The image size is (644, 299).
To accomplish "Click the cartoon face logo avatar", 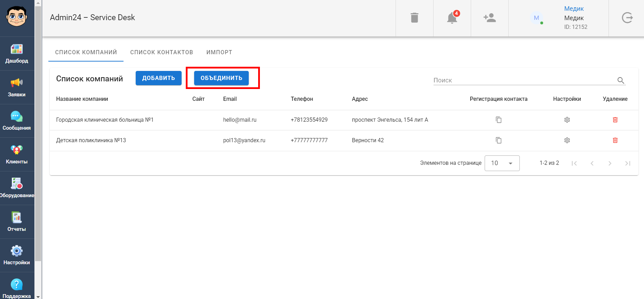I will click(x=17, y=16).
